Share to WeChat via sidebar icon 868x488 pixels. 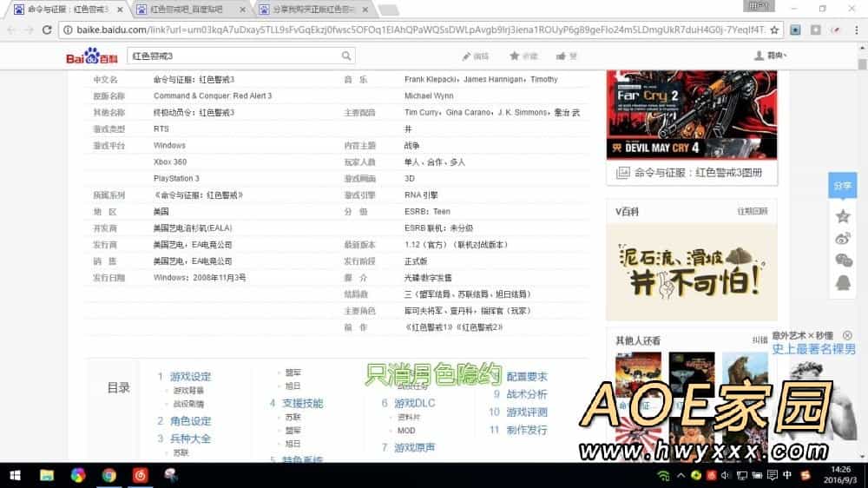tap(842, 260)
